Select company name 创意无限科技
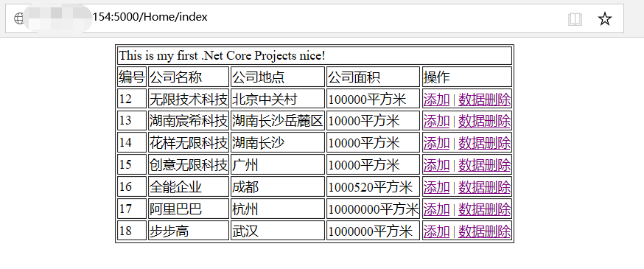The width and height of the screenshot is (644, 269). click(x=188, y=165)
